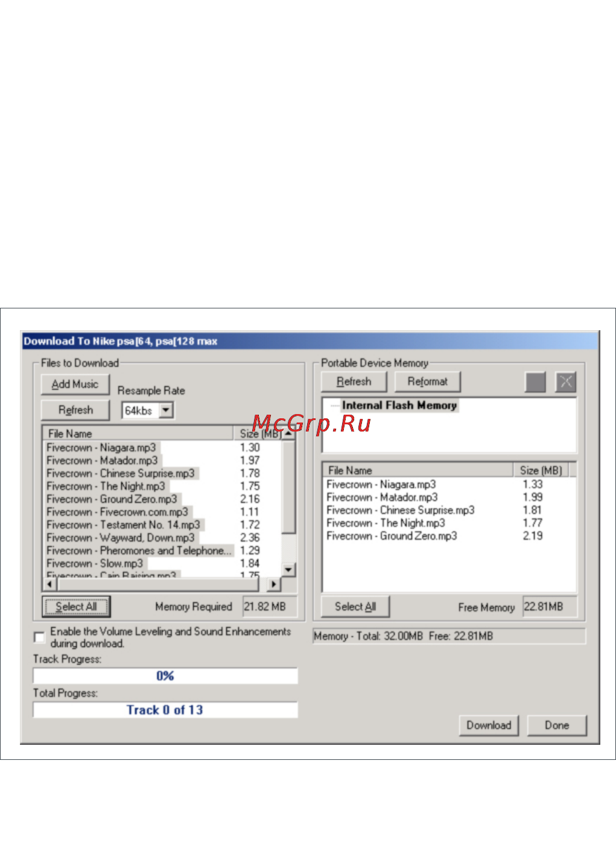Select Fivecrown - Slow.mp3 file

(95, 563)
